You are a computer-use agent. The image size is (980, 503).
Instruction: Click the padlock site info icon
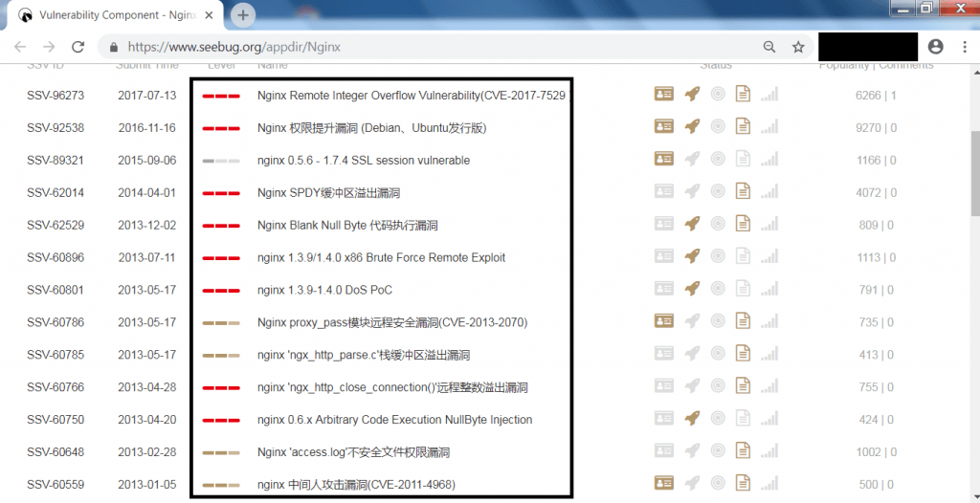(x=114, y=47)
